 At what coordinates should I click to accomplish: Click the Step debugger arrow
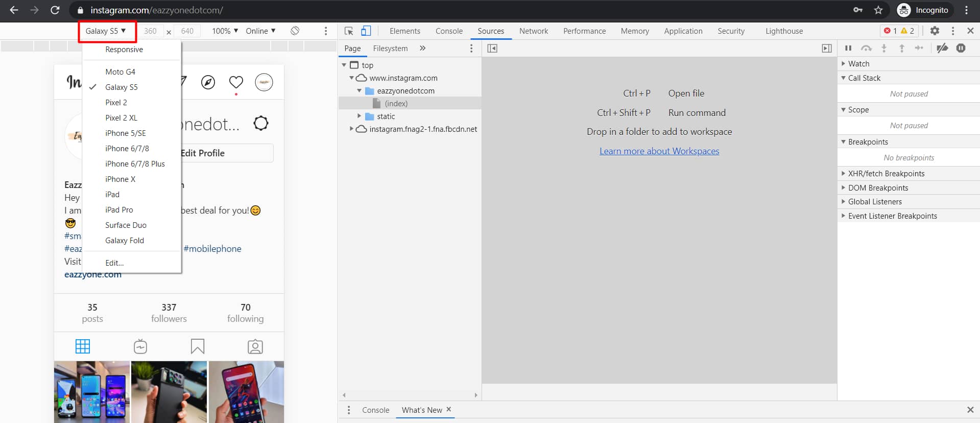tap(919, 48)
